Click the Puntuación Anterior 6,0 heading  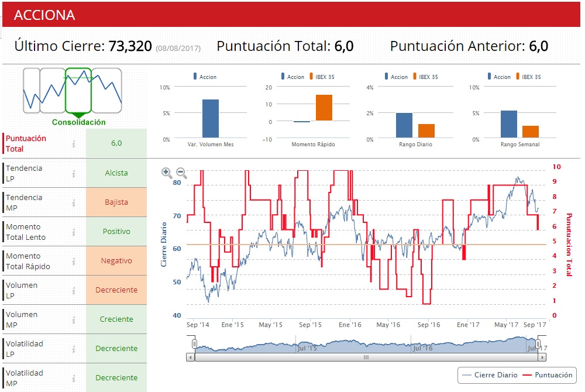pos(469,46)
